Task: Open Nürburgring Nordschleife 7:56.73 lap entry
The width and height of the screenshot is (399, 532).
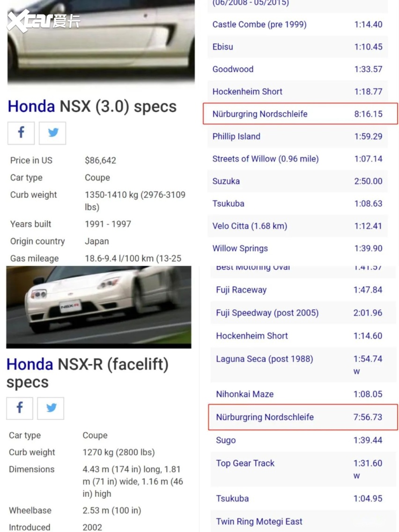Action: pyautogui.click(x=265, y=417)
